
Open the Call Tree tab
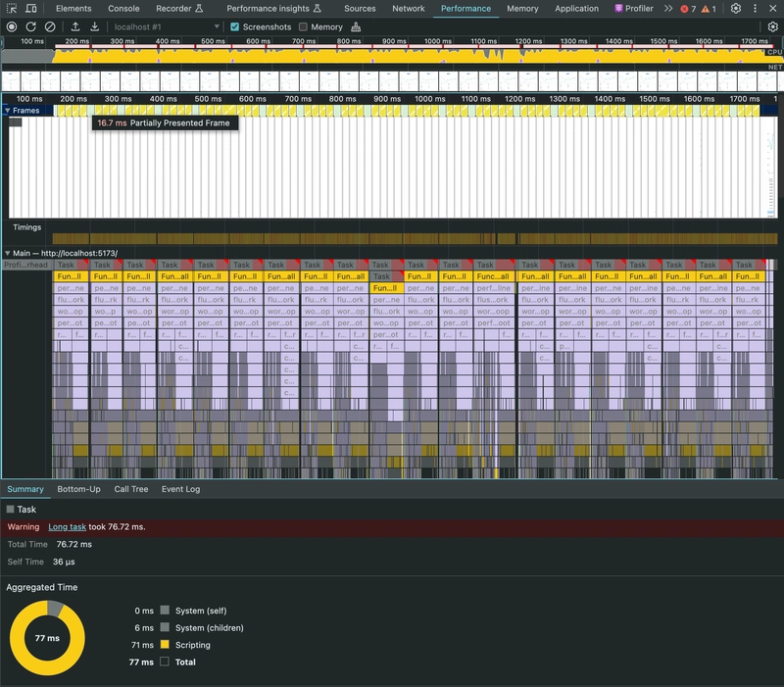131,489
